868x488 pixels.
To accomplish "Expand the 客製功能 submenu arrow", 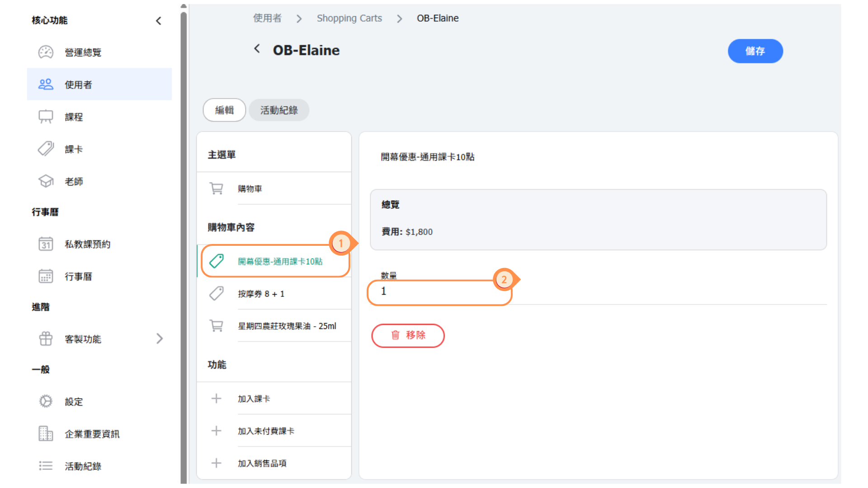I will [x=160, y=339].
